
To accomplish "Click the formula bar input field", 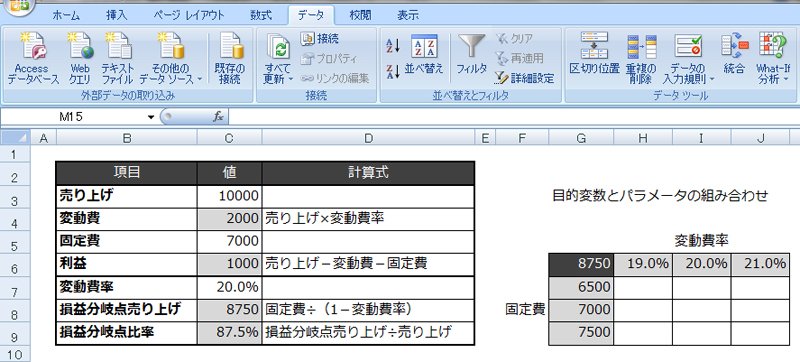I will click(x=514, y=117).
